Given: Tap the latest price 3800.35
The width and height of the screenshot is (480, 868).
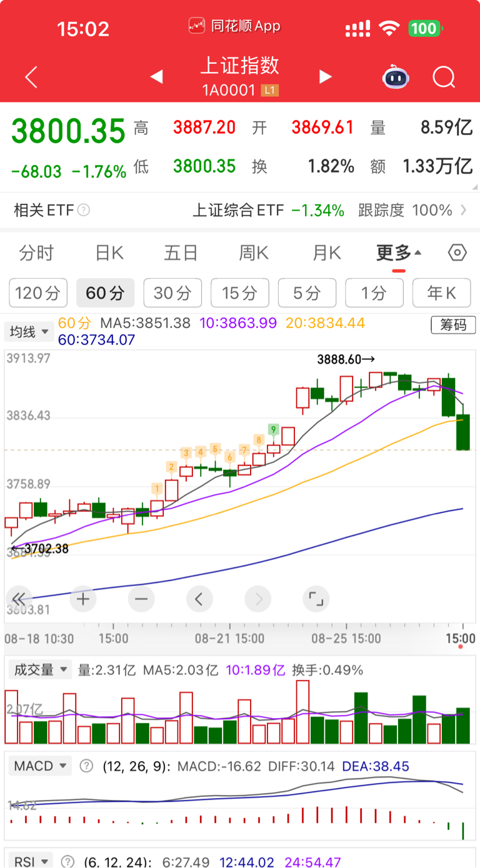Looking at the screenshot, I should [x=69, y=132].
